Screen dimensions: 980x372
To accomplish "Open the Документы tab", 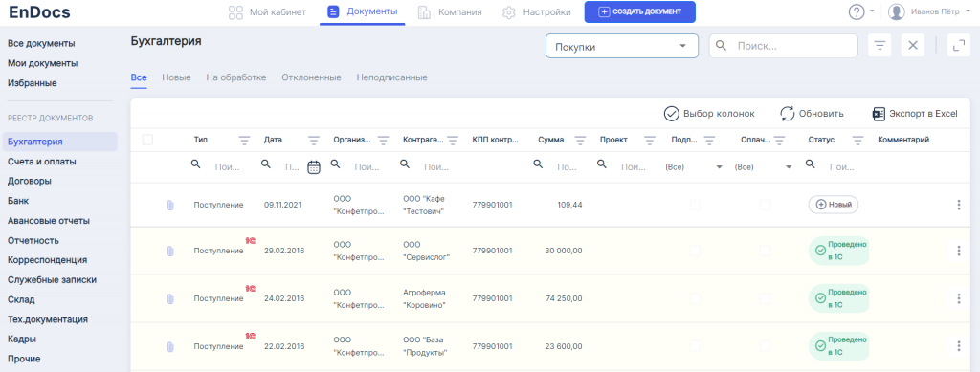I will click(x=363, y=11).
